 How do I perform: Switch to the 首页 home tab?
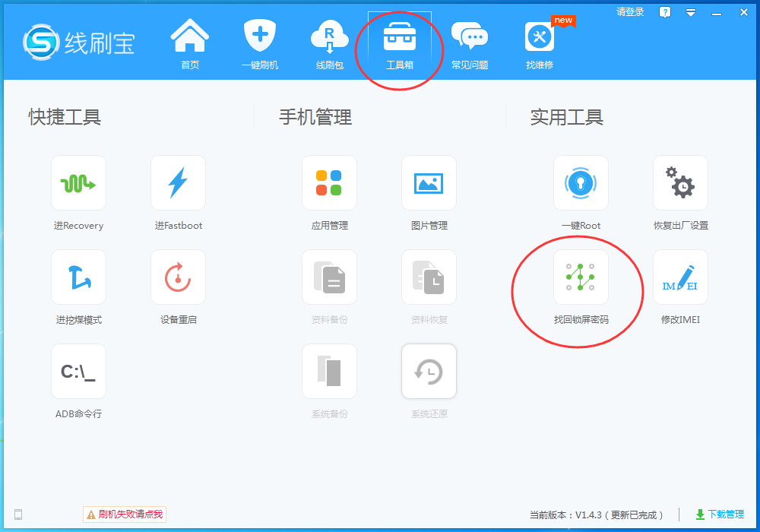click(x=189, y=43)
